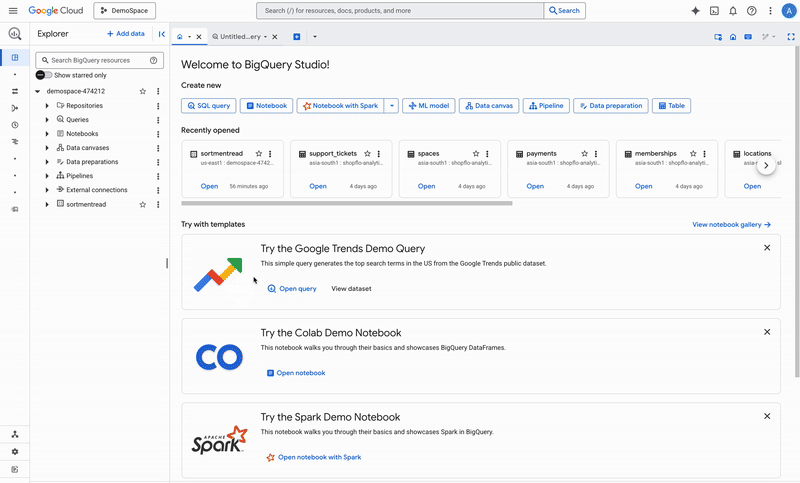
Task: Open the tab list dropdown caret
Action: 315,37
